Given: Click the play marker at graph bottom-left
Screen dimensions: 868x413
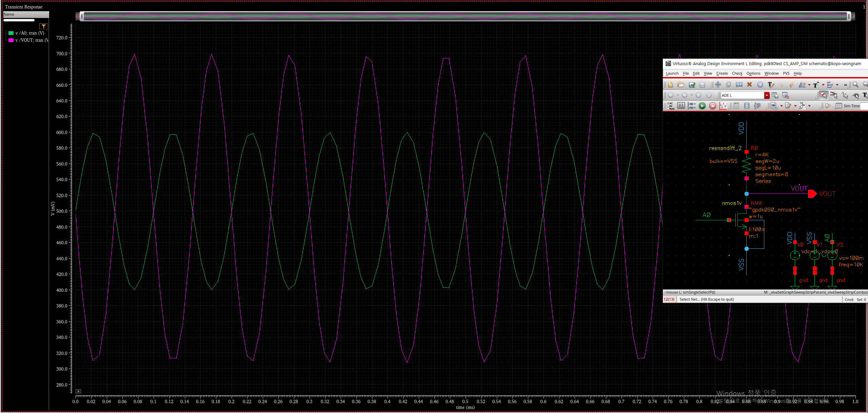Looking at the screenshot, I should (78, 391).
